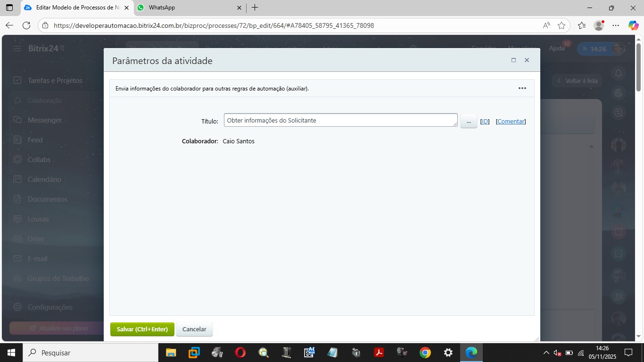This screenshot has width=644, height=362.
Task: Click the Cancelar button
Action: tap(194, 329)
